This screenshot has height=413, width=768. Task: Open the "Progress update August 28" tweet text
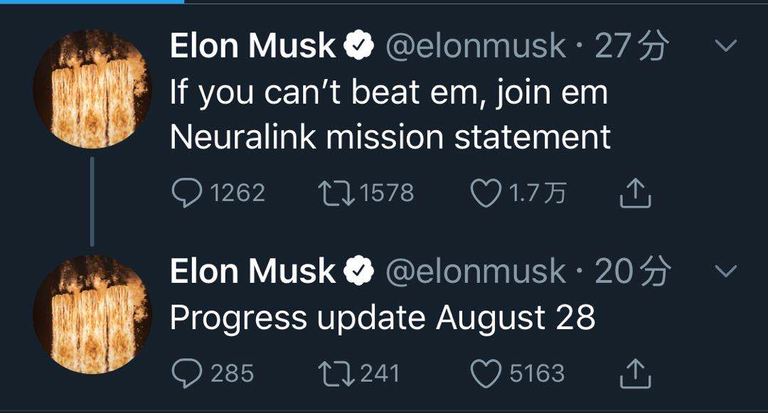click(383, 318)
